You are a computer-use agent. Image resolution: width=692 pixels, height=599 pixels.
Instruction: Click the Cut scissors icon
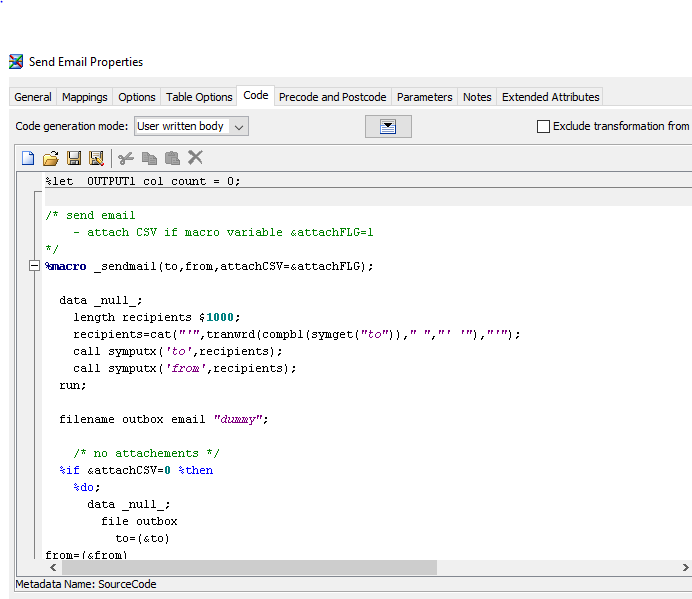(126, 158)
